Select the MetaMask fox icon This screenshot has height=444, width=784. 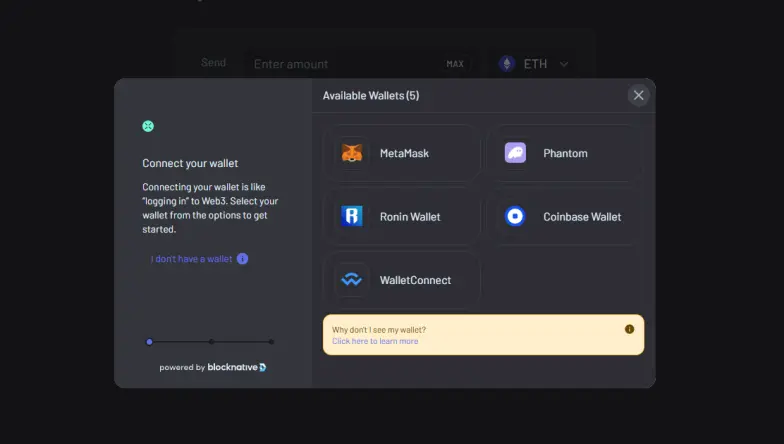[352, 153]
